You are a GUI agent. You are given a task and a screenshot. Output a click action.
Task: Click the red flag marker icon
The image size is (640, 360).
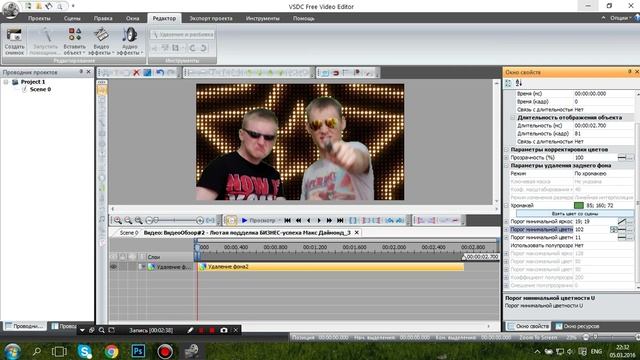[x=357, y=73]
